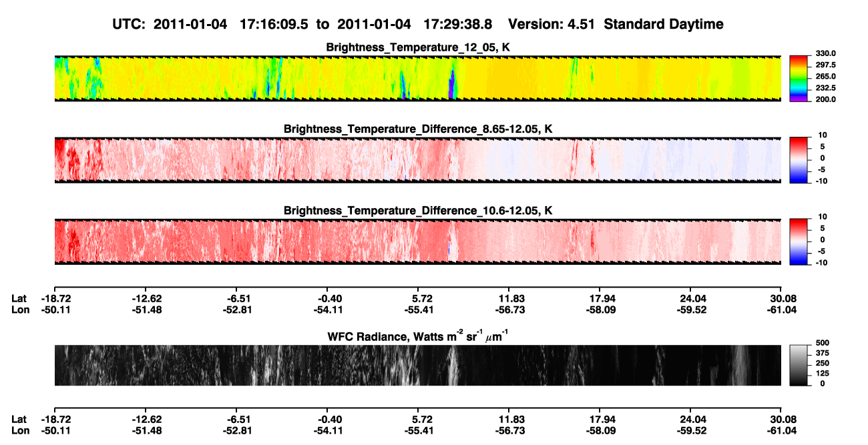
Task: Click the 330.0 colorbar label
Action: pyautogui.click(x=825, y=53)
